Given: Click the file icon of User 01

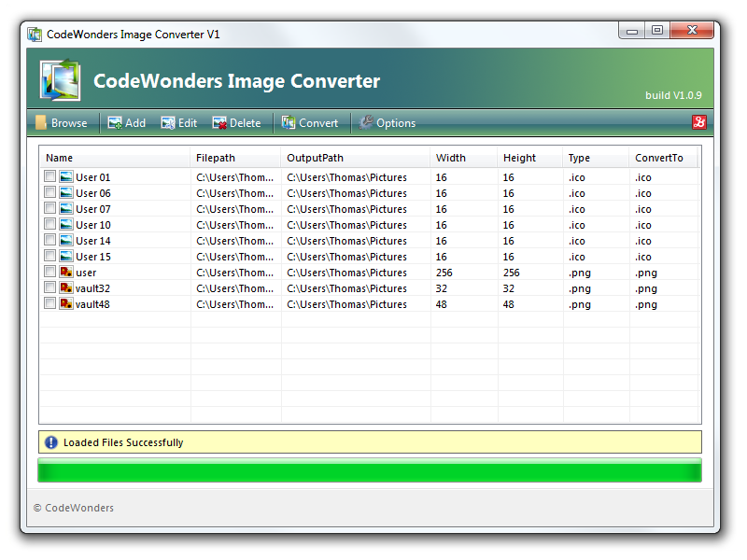Looking at the screenshot, I should point(66,176).
